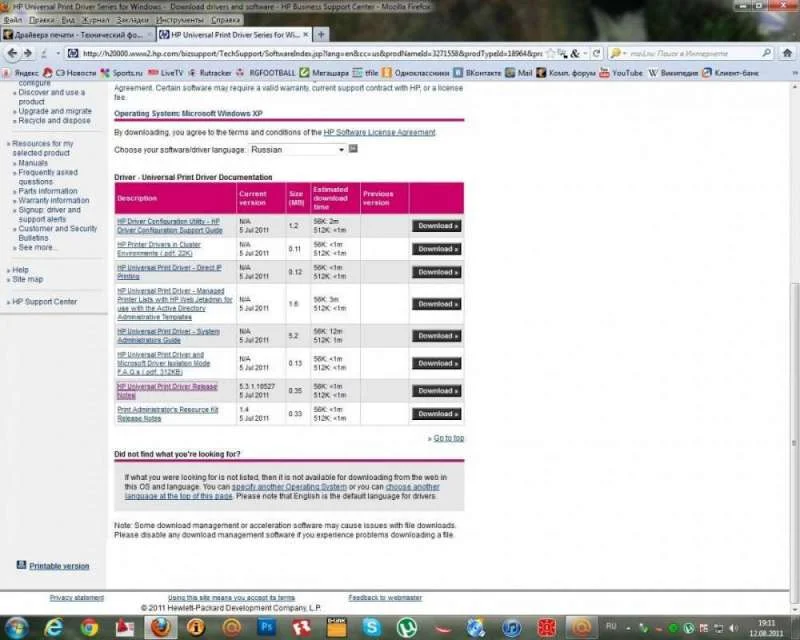
Task: Open the driver language dropdown showing Russian
Action: (x=297, y=150)
